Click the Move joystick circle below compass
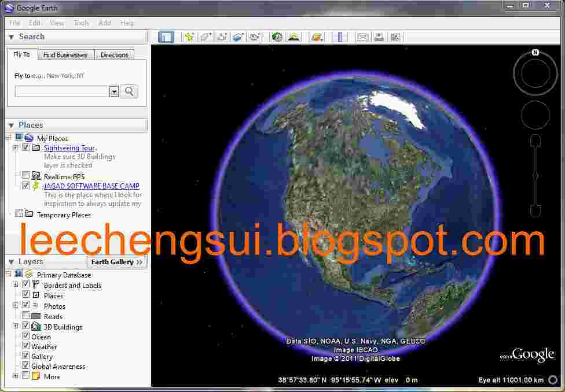 [x=535, y=115]
